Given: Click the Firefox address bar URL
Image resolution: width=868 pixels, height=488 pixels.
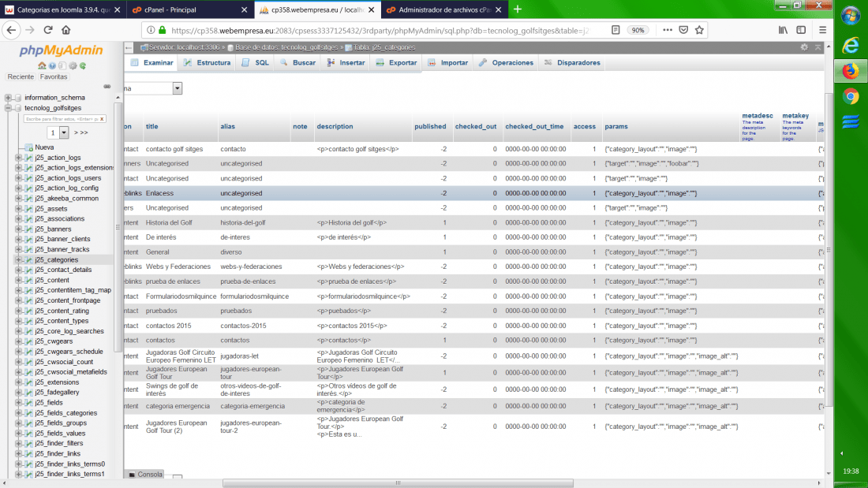Looking at the screenshot, I should pos(380,31).
